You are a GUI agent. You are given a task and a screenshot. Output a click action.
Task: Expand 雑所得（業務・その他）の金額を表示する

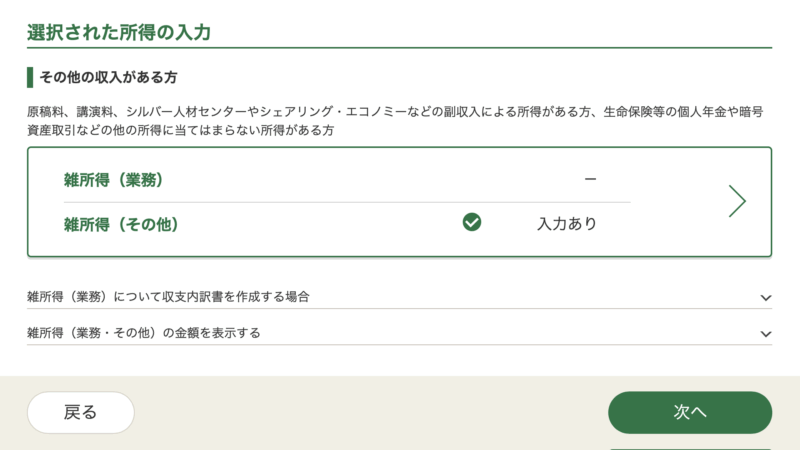coord(144,333)
